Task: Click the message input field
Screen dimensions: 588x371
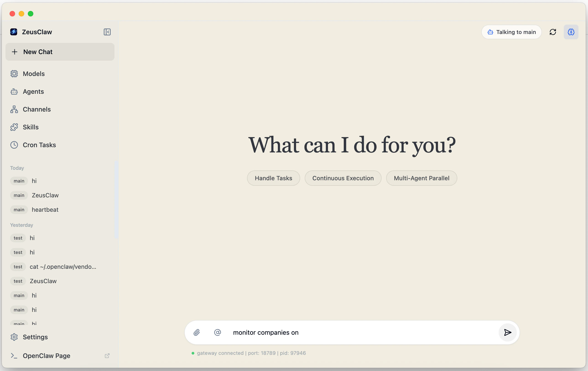Action: 361,332
